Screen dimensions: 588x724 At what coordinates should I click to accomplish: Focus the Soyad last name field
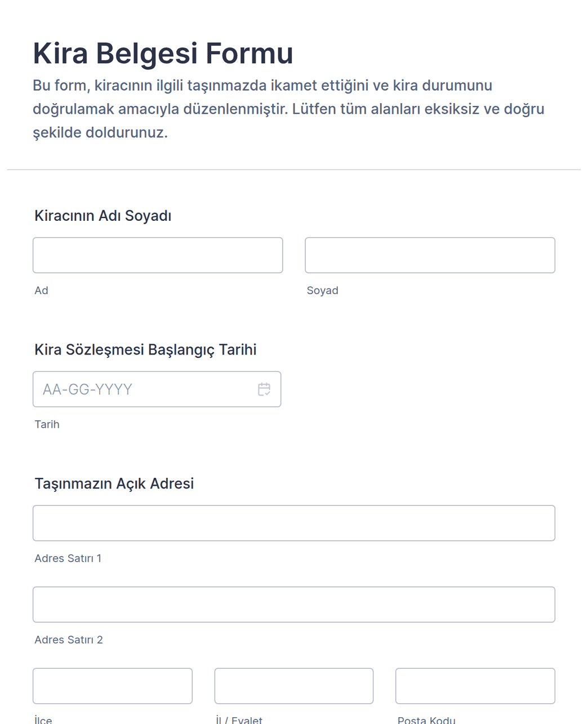[x=430, y=255]
